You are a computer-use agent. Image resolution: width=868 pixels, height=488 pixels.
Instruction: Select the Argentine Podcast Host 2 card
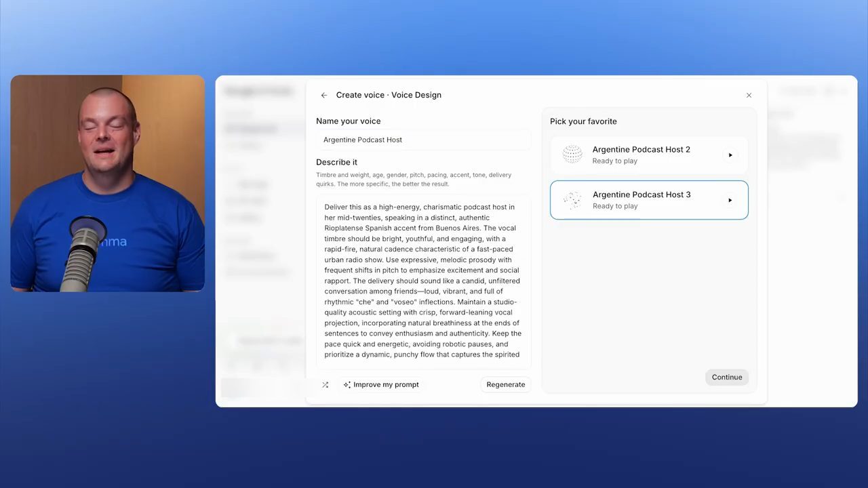[649, 155]
